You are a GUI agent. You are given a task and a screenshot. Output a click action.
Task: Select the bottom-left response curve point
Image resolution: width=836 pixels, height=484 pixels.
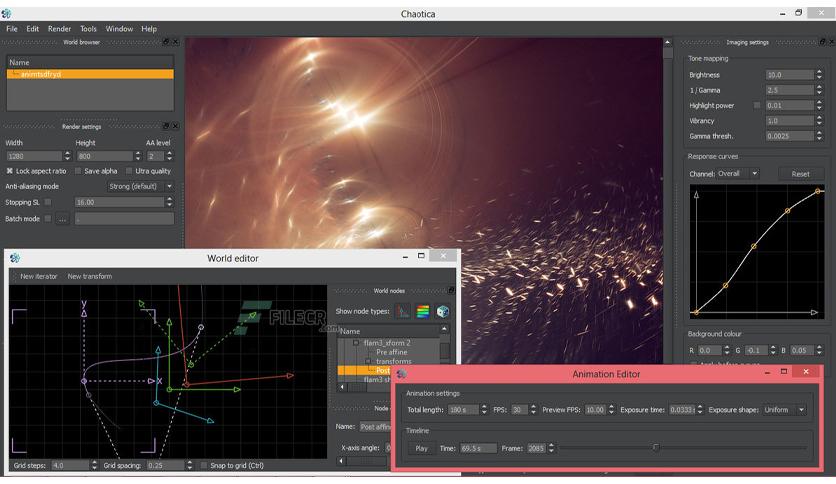696,312
